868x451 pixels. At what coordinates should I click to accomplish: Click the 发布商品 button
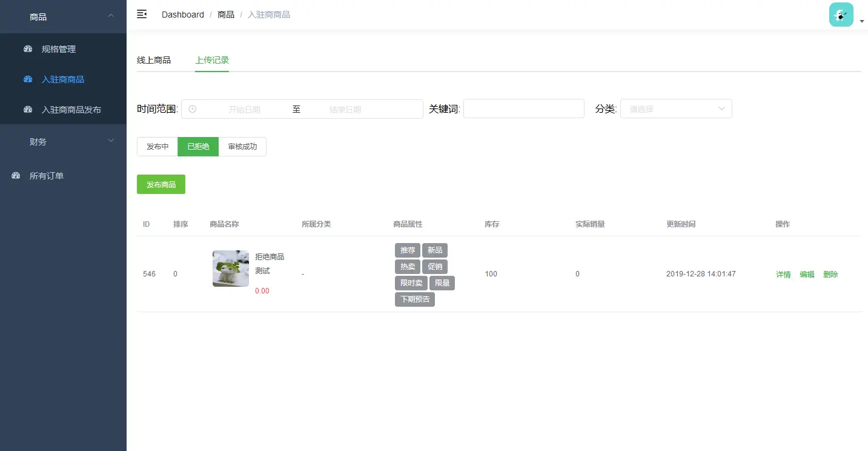pyautogui.click(x=161, y=184)
